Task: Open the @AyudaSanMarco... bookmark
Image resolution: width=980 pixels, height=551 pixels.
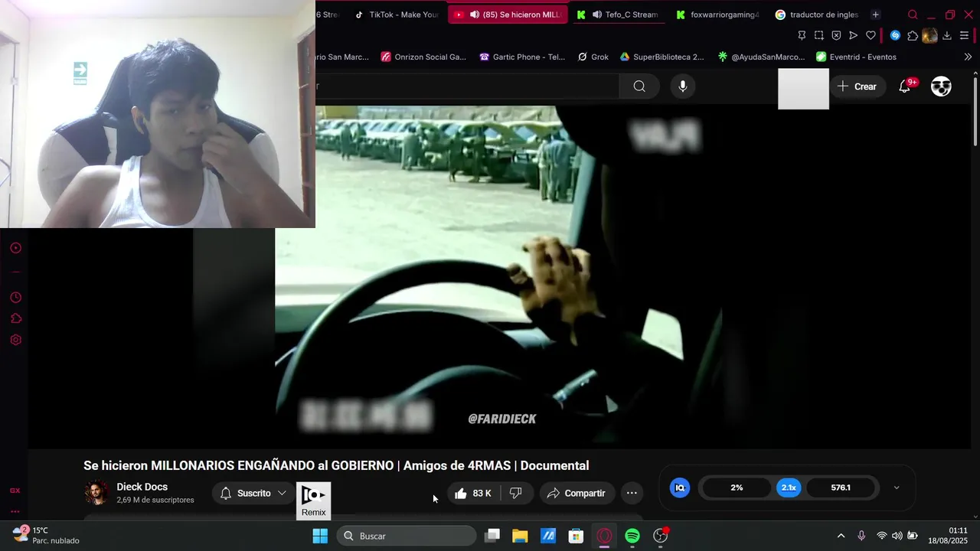Action: click(x=761, y=57)
